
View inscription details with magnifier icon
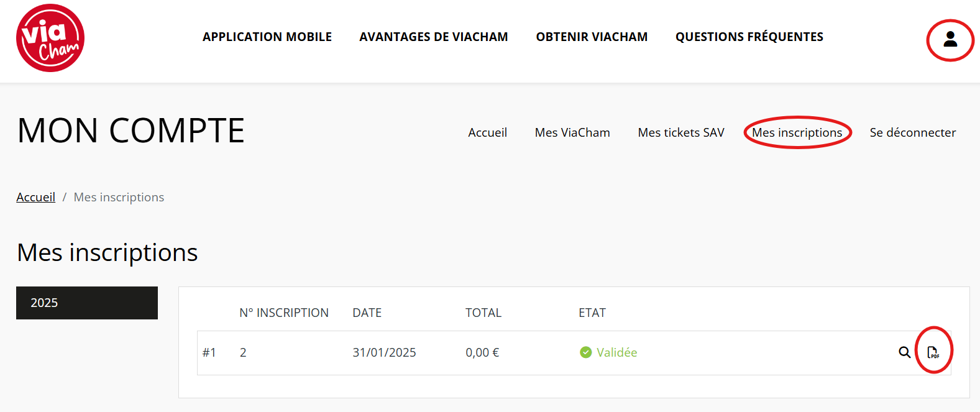(905, 352)
